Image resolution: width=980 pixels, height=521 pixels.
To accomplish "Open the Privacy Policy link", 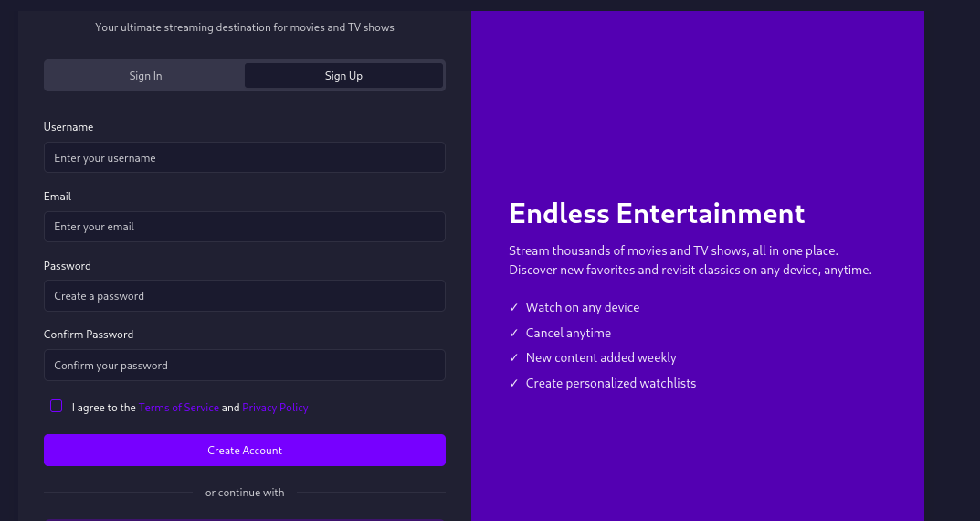I will tap(275, 408).
